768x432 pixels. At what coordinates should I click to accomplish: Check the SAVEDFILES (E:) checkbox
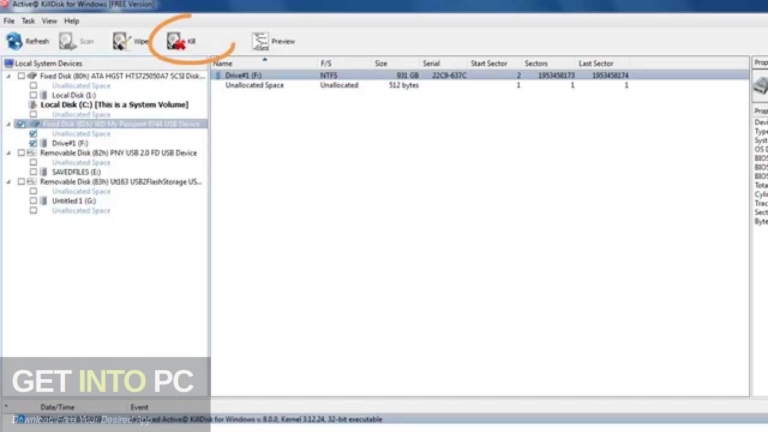33,172
